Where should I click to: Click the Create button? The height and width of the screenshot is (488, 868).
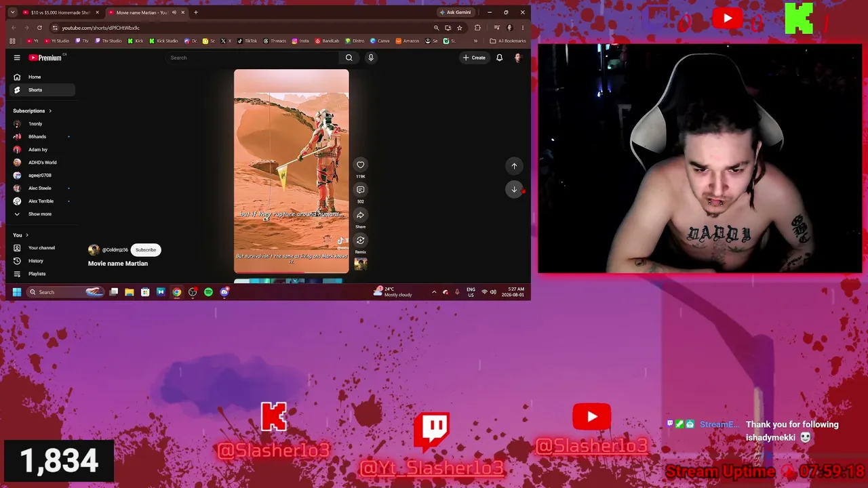[475, 58]
